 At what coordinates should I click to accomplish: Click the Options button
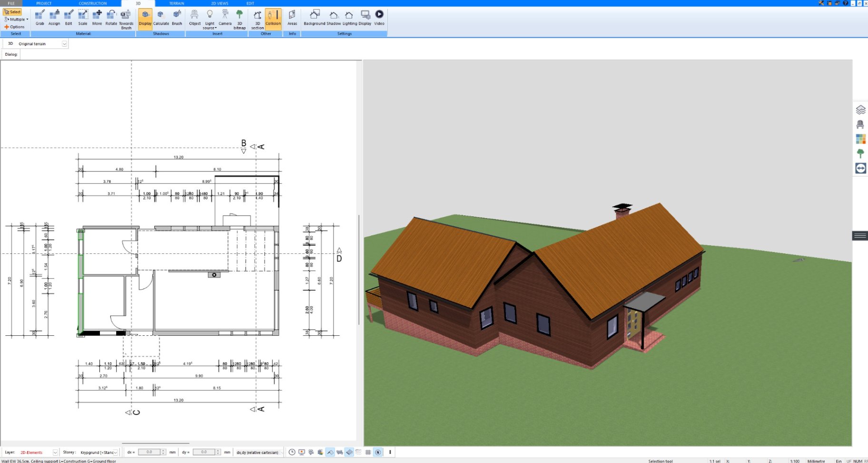point(14,27)
